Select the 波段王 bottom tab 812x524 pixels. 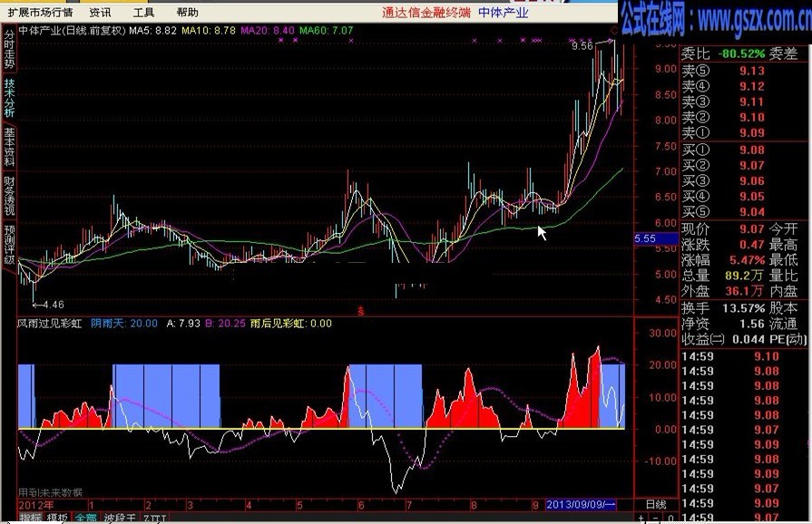point(120,518)
